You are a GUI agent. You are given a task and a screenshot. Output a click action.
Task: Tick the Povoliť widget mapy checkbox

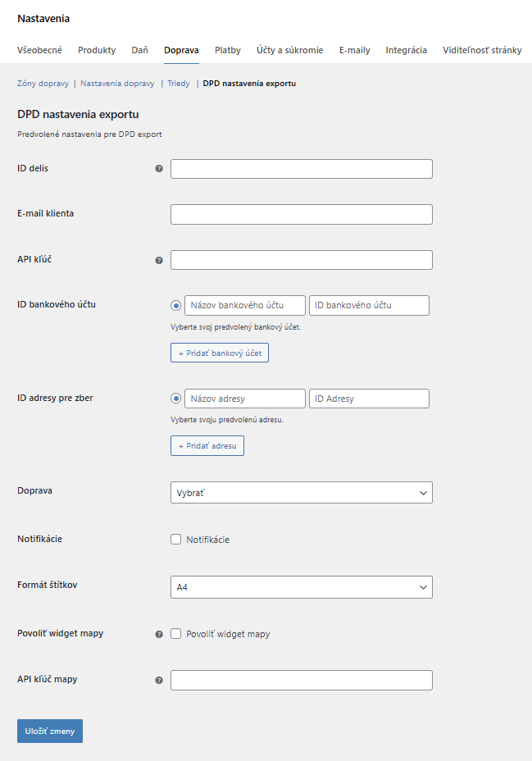coord(175,634)
